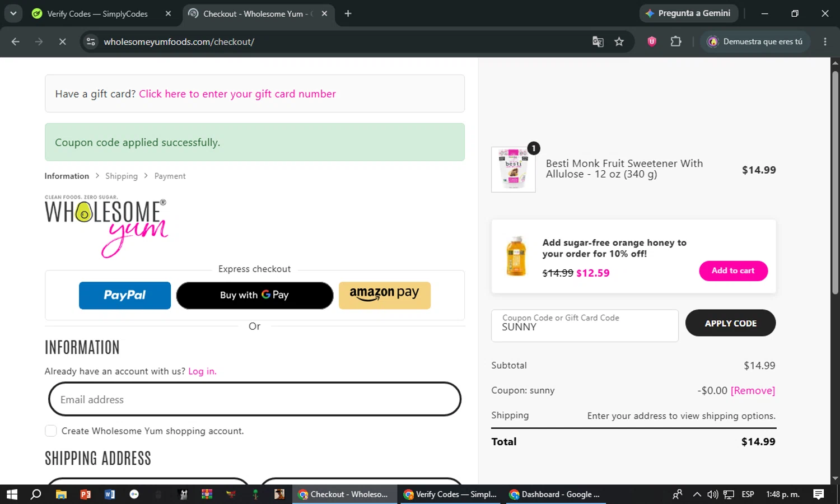840x504 pixels.
Task: Open the Extensions puzzle menu
Action: tap(676, 41)
